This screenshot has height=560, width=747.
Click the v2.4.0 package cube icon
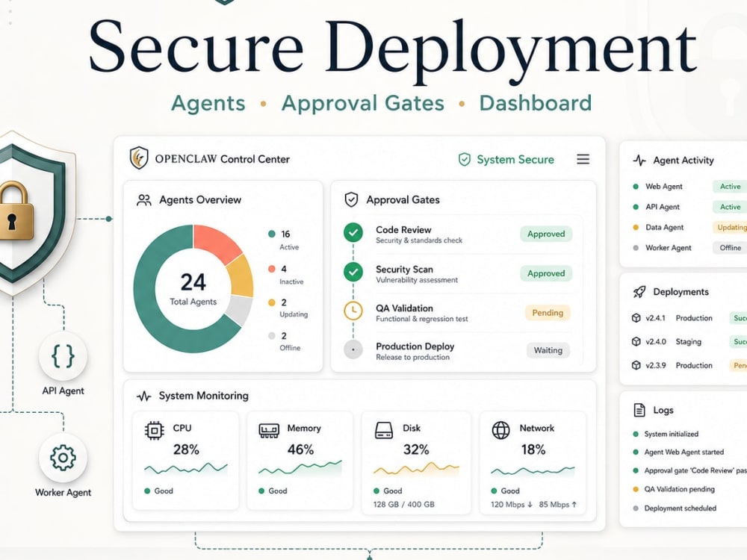(636, 341)
